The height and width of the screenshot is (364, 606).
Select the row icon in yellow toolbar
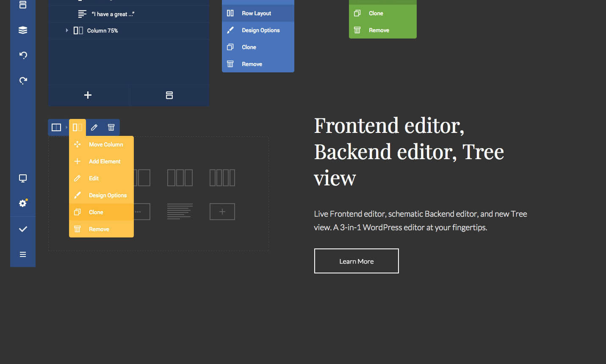56,127
